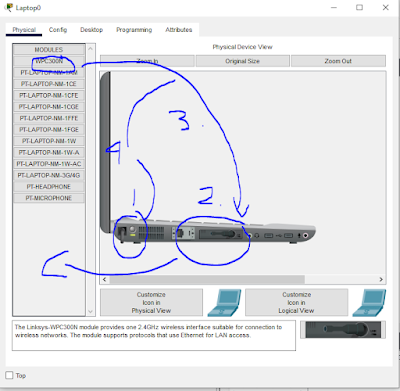400x391 pixels.
Task: Click the MODULES header
Action: [x=49, y=50]
